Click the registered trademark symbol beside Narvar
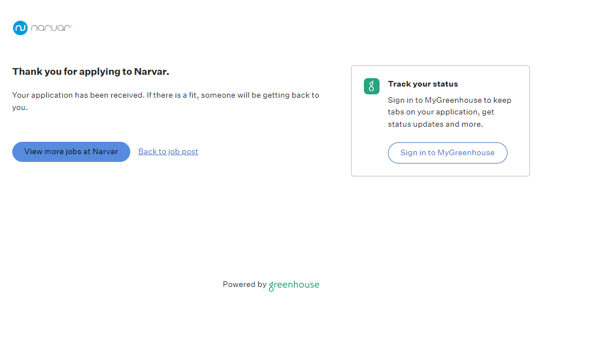 point(71,25)
